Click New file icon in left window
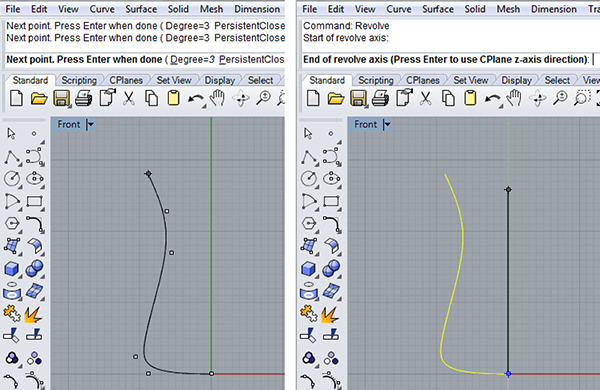 point(16,98)
